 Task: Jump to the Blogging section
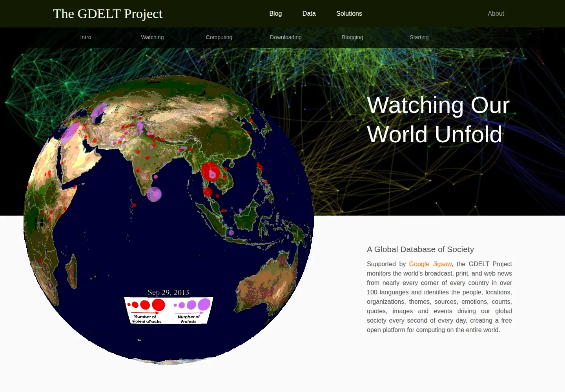(352, 37)
